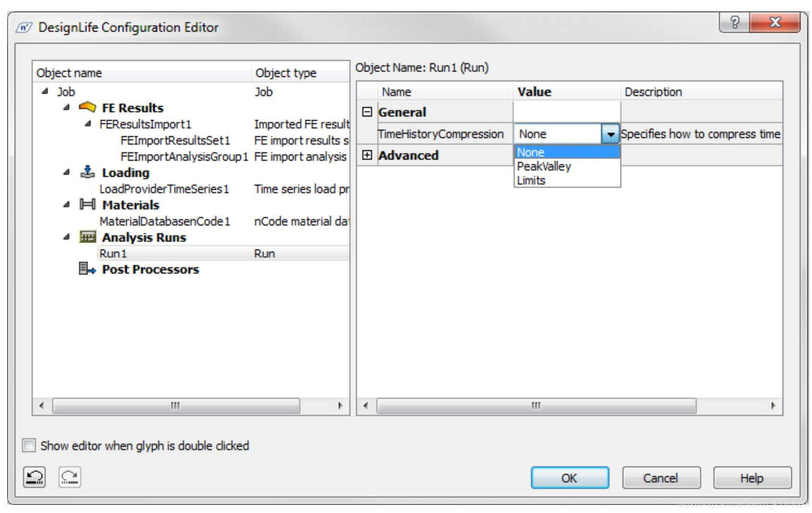The image size is (812, 513).
Task: Click the undo arrow button
Action: point(35,477)
